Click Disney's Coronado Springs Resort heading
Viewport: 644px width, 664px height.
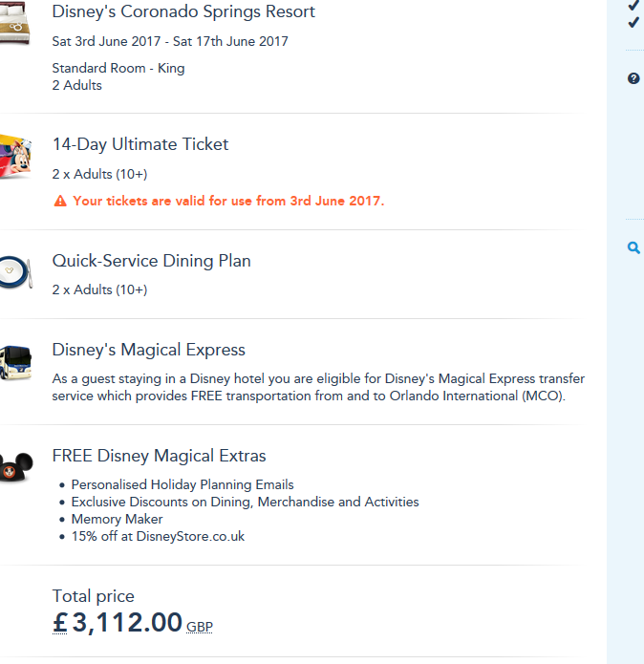tap(183, 12)
